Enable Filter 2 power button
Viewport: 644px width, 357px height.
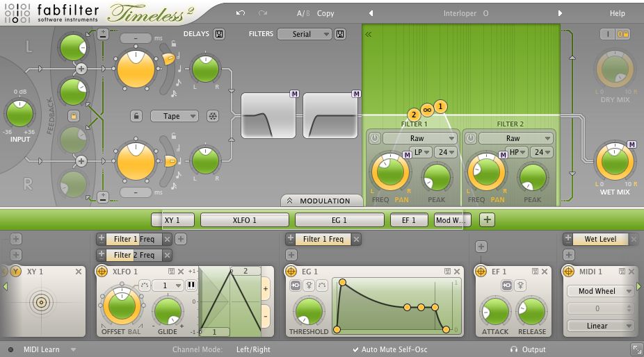point(471,138)
